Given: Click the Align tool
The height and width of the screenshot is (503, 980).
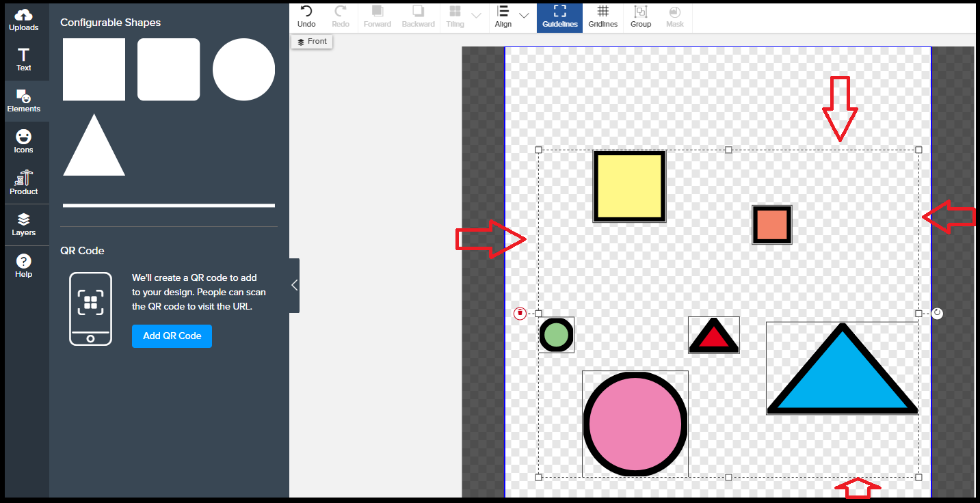Looking at the screenshot, I should point(503,16).
